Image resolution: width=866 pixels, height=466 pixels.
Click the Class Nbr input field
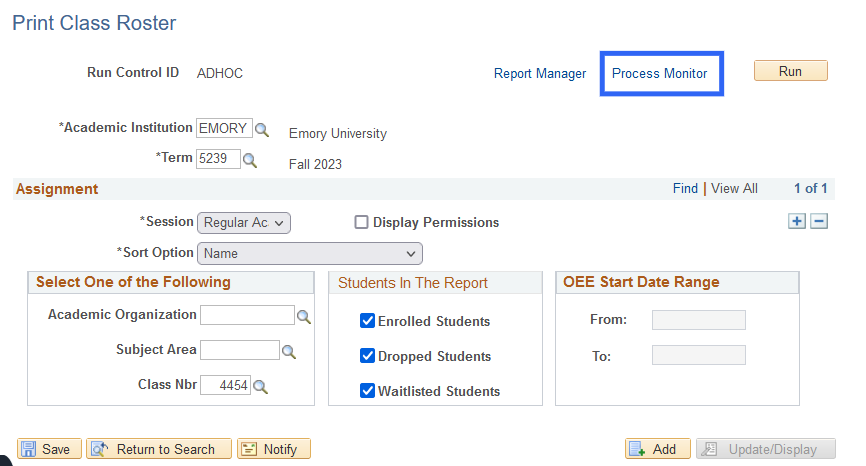[x=225, y=385]
